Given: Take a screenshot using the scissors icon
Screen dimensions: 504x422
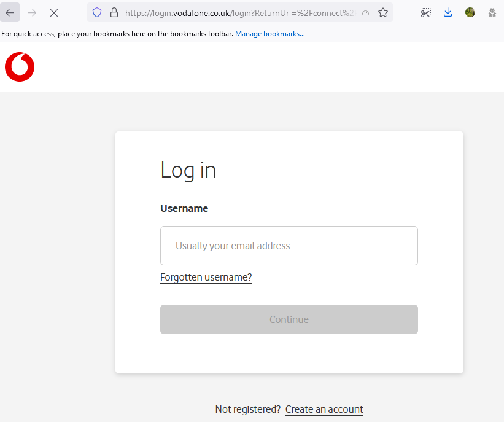Looking at the screenshot, I should tap(426, 12).
